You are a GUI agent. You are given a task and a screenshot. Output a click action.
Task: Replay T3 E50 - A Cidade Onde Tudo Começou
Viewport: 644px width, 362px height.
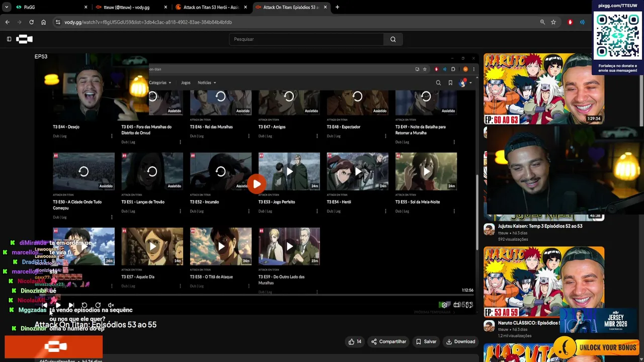84,171
